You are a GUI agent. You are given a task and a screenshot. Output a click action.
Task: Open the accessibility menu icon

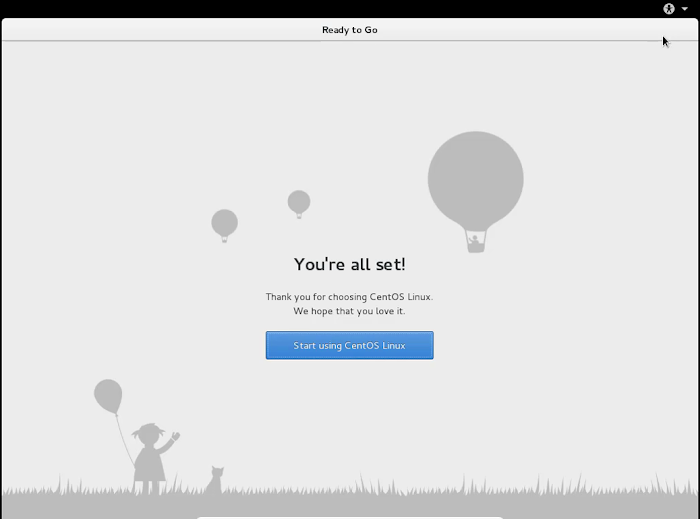tap(669, 8)
